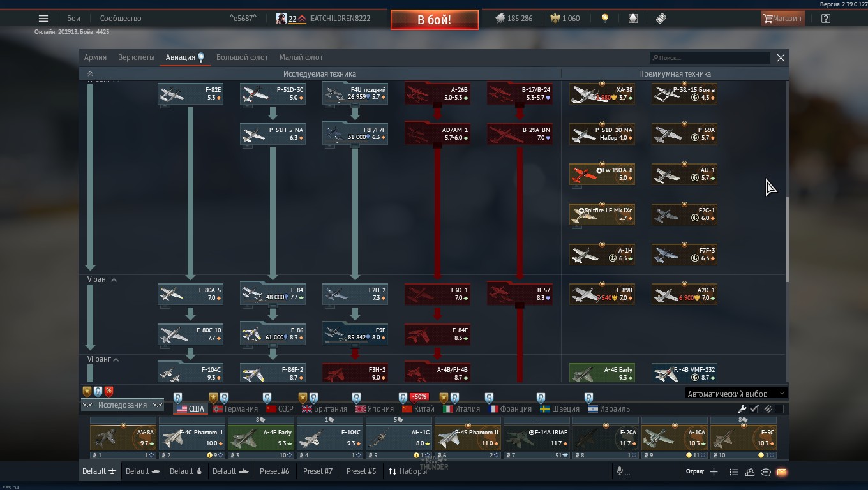This screenshot has width=868, height=490.
Task: Open the help question mark icon
Action: pyautogui.click(x=826, y=19)
